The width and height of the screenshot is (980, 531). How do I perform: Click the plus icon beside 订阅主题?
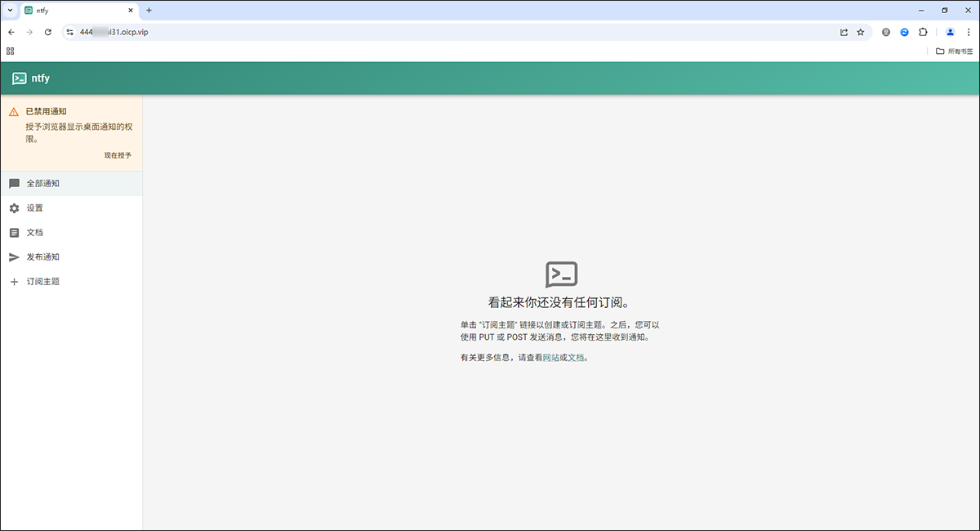click(14, 282)
